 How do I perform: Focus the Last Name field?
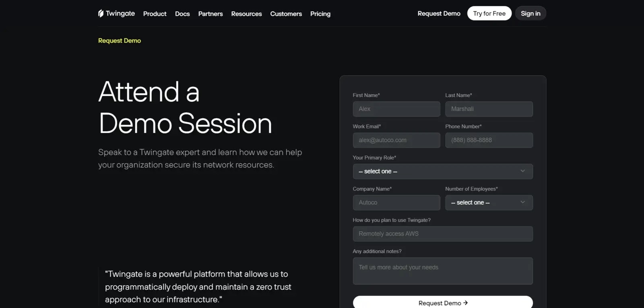pos(489,109)
